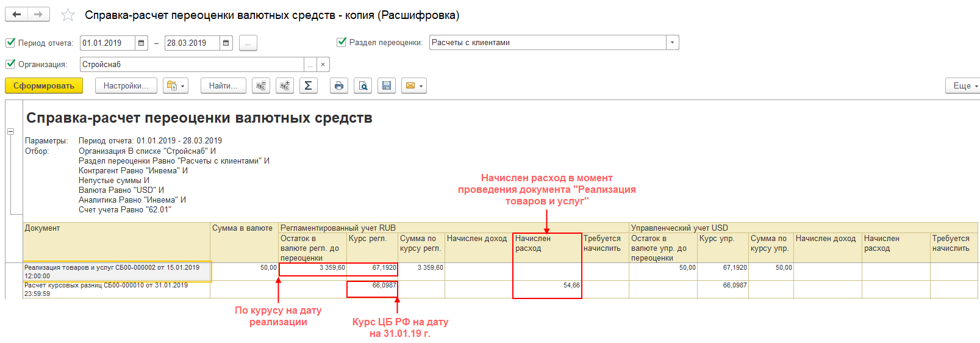
Task: Open the Раздел переоценки dropdown arrow
Action: (673, 43)
